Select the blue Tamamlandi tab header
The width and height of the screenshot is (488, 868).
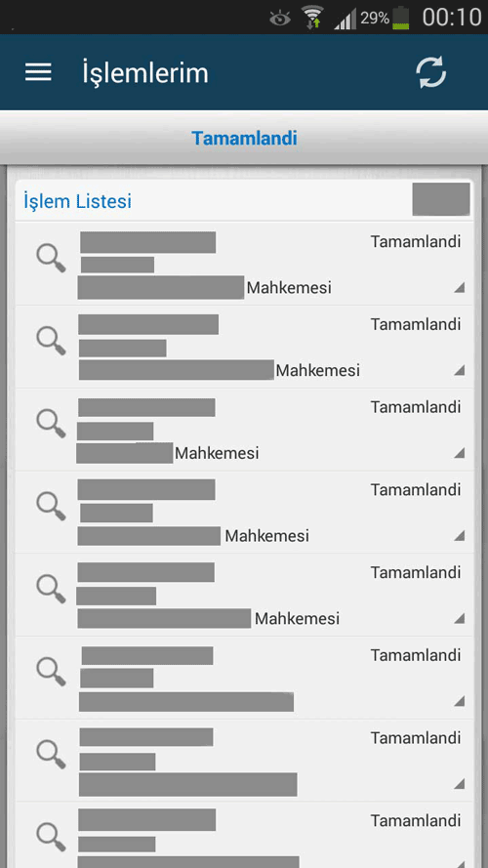pos(244,138)
